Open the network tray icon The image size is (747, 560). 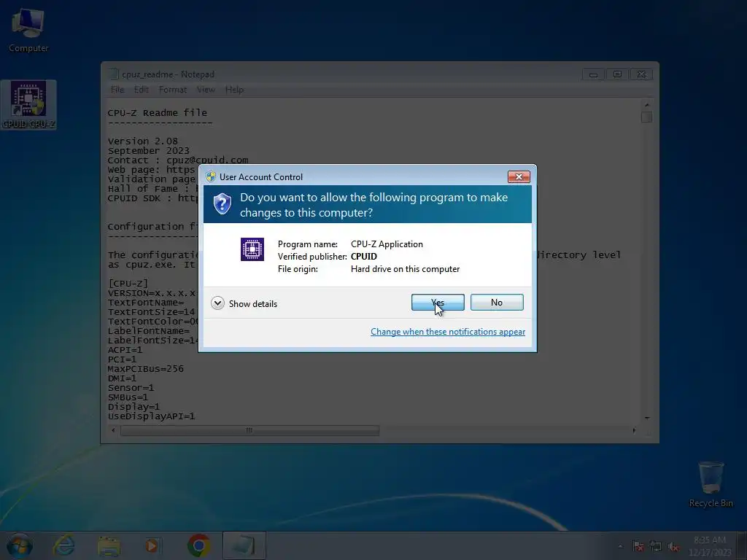pos(656,546)
